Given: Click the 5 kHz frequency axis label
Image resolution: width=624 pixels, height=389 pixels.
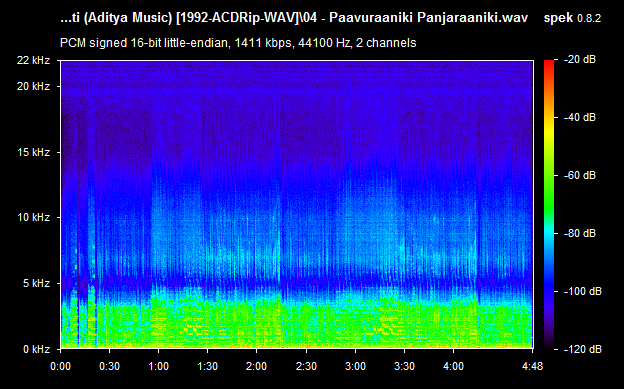Looking at the screenshot, I should [36, 283].
